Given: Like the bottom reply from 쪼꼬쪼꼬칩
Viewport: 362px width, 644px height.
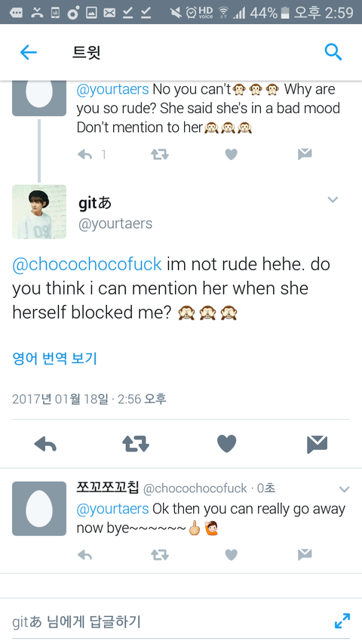Looking at the screenshot, I should (232, 555).
